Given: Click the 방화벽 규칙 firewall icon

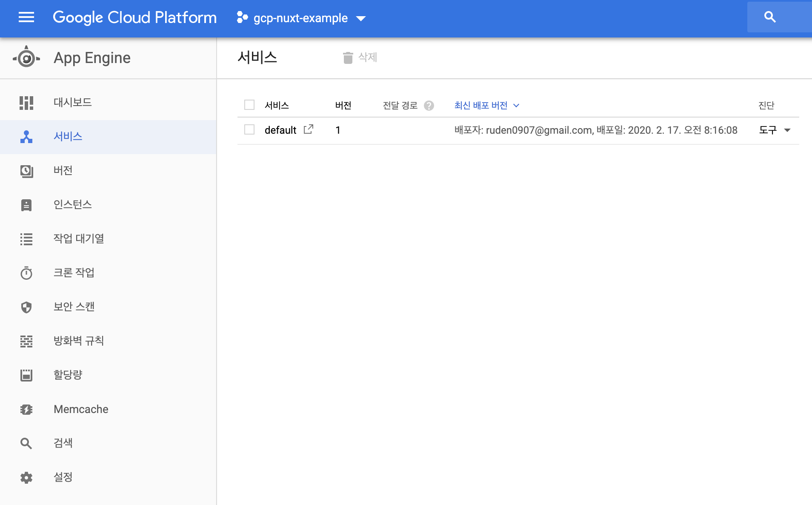Looking at the screenshot, I should tap(26, 341).
